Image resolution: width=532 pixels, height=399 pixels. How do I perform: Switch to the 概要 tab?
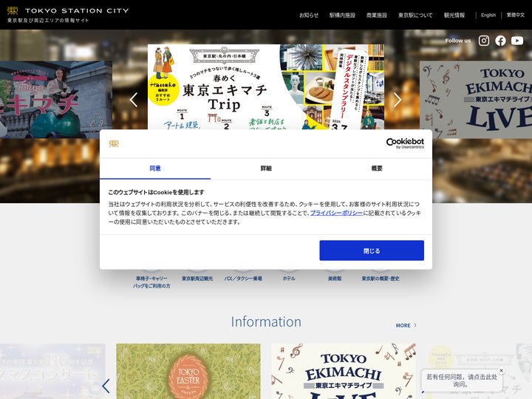(377, 168)
